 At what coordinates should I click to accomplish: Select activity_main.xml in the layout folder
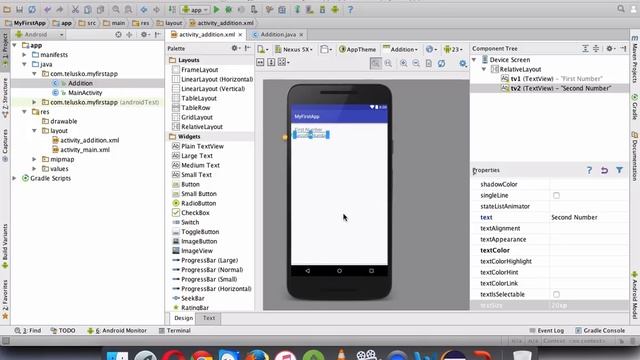pyautogui.click(x=85, y=150)
